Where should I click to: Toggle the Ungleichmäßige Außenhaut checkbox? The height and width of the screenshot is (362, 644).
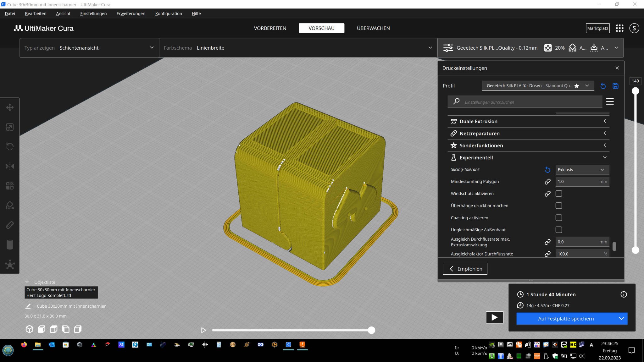pyautogui.click(x=558, y=230)
